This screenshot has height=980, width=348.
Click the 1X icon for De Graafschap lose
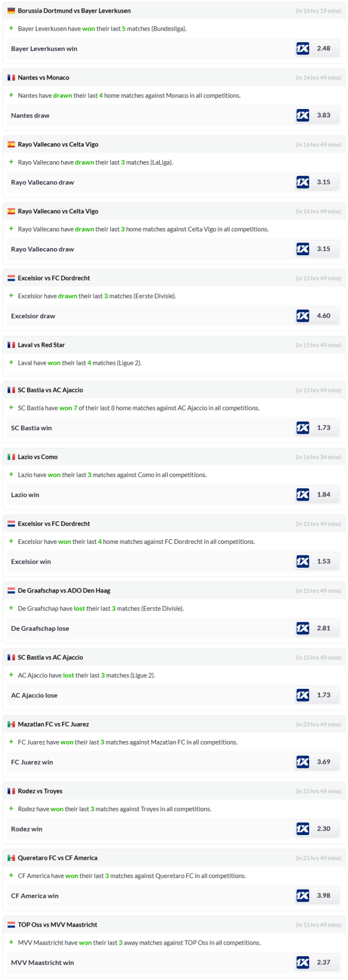click(x=303, y=628)
